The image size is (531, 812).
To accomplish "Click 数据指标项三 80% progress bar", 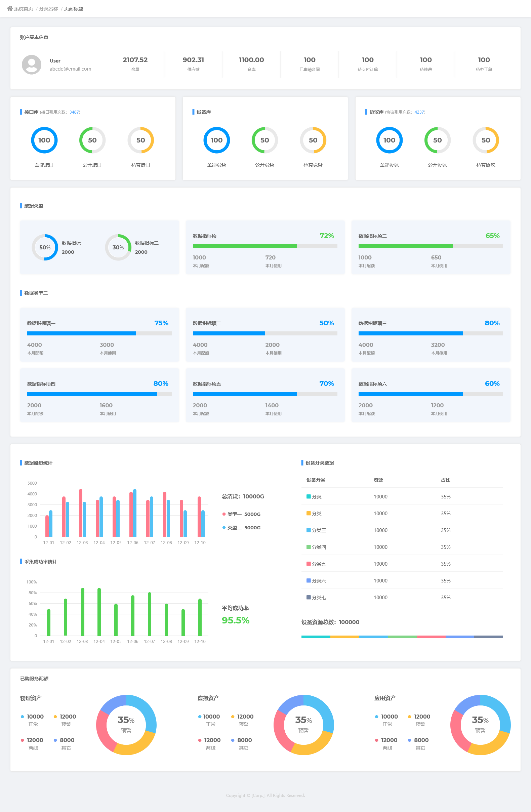I will point(431,333).
